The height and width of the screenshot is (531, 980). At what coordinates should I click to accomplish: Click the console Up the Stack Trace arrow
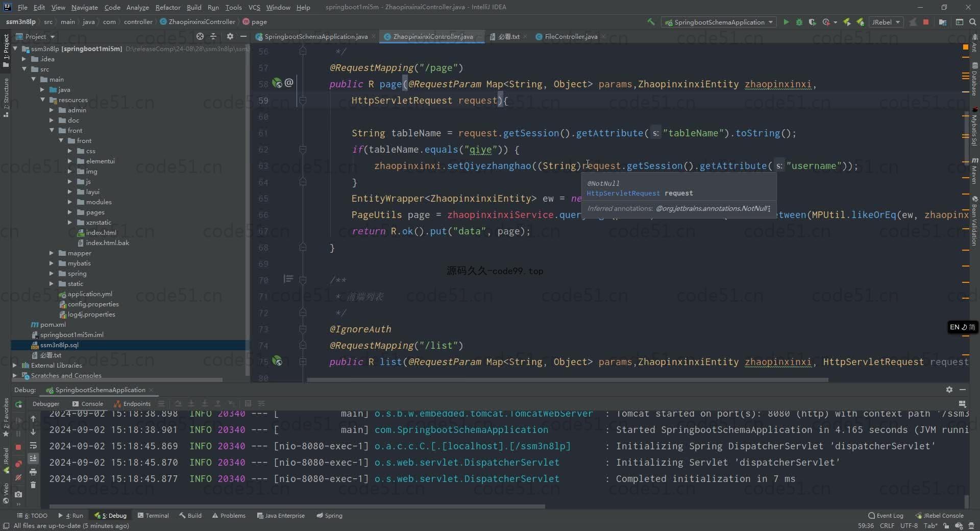[33, 419]
